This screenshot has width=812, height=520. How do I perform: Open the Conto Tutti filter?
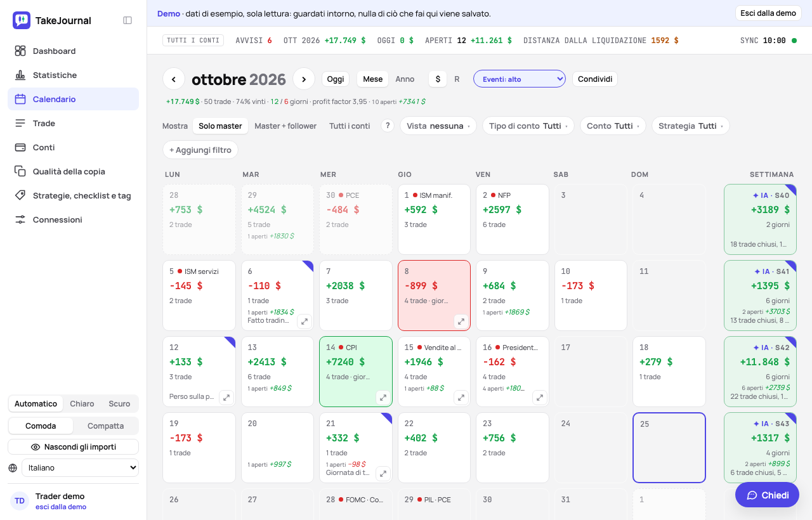(613, 126)
